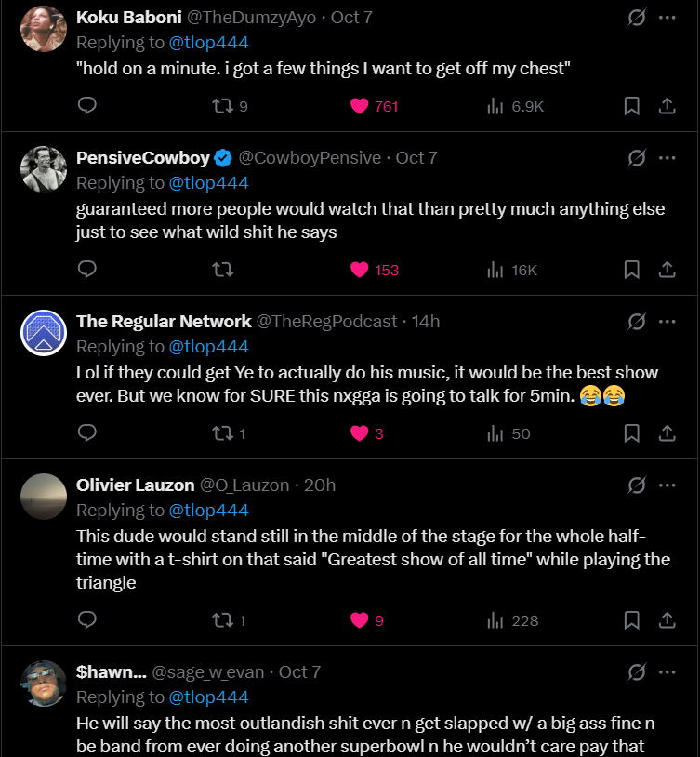The image size is (700, 757).
Task: Reply to The Regular Network's tweet
Action: tap(87, 433)
